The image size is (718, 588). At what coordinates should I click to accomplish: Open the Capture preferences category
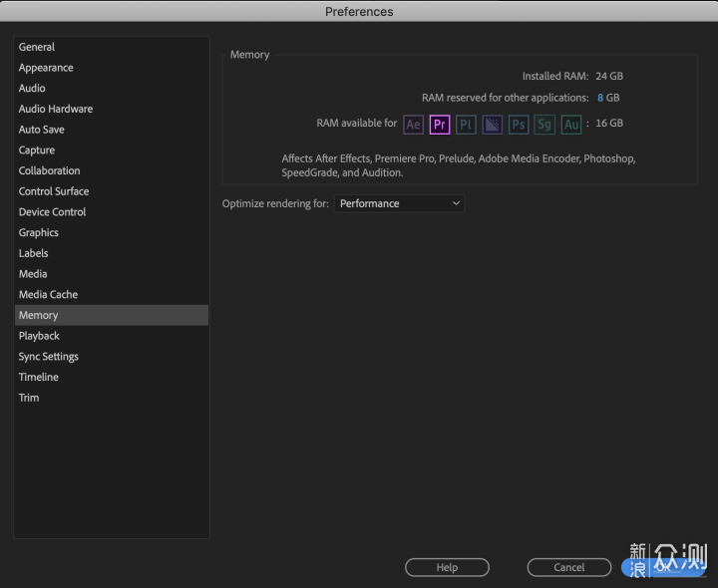tap(112, 149)
